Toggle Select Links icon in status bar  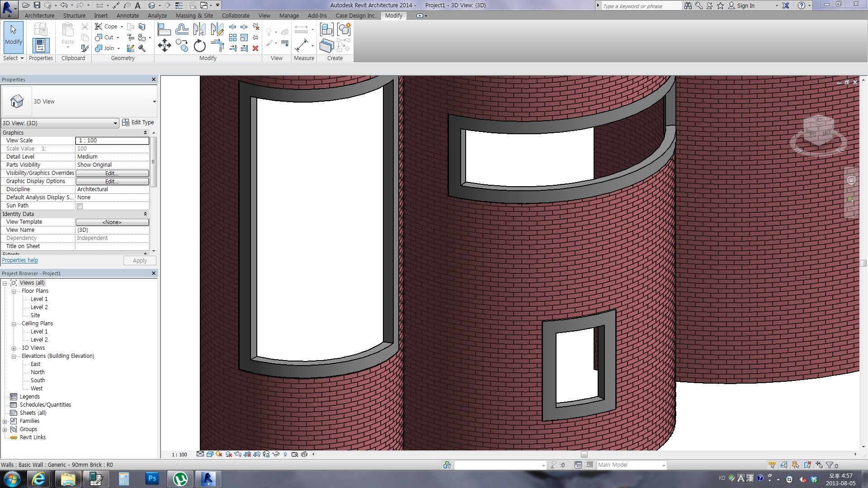[772, 465]
